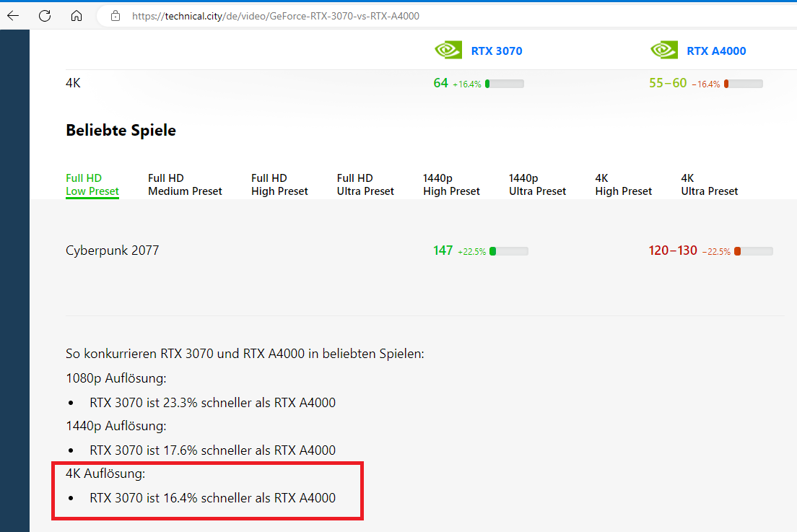Click the 55–60 FPS 4K value
Screen dimensions: 797x532
[668, 83]
